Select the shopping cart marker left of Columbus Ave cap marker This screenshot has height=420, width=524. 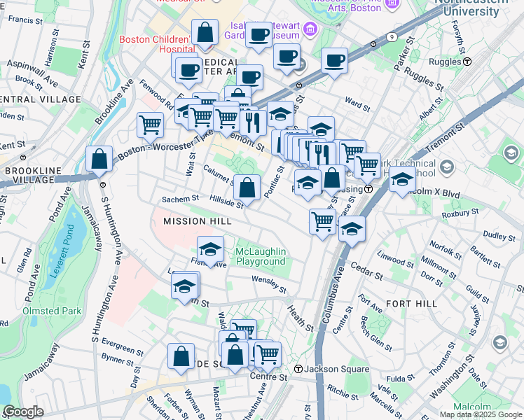click(322, 224)
